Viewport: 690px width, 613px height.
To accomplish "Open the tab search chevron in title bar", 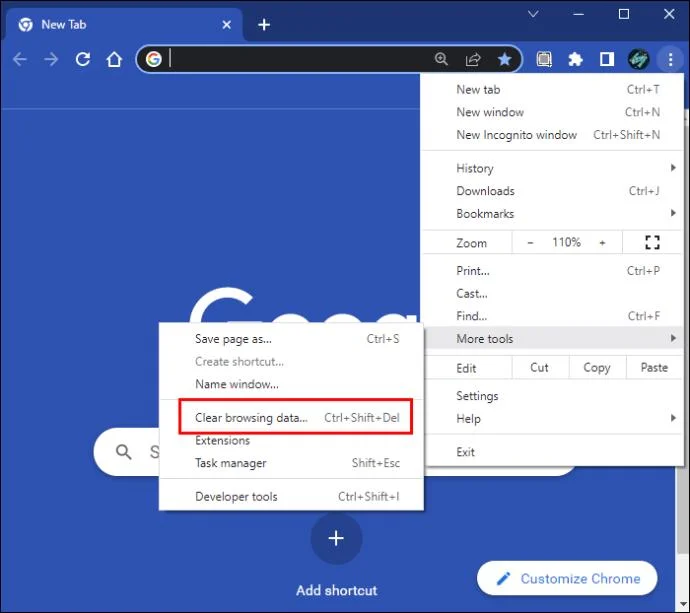I will tap(533, 14).
